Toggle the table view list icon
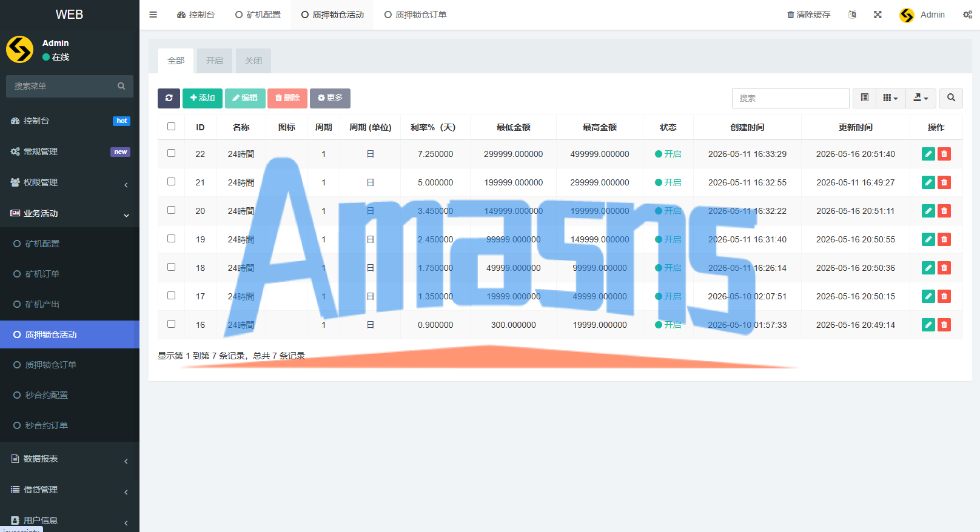 coord(865,98)
